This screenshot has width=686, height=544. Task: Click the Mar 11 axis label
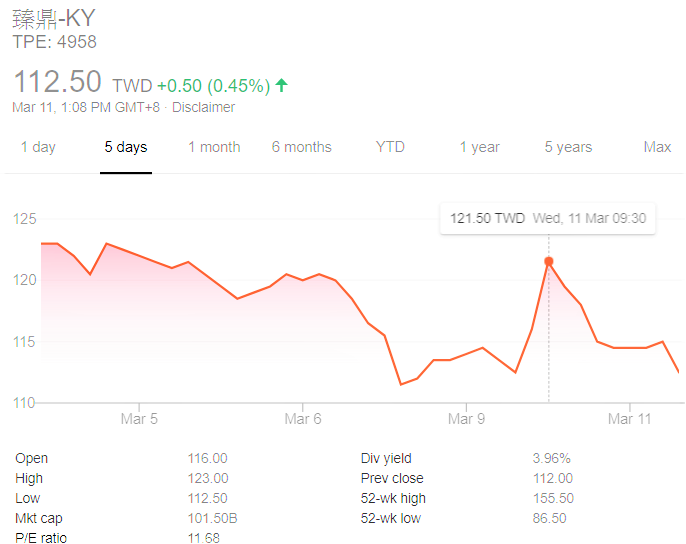click(x=631, y=419)
